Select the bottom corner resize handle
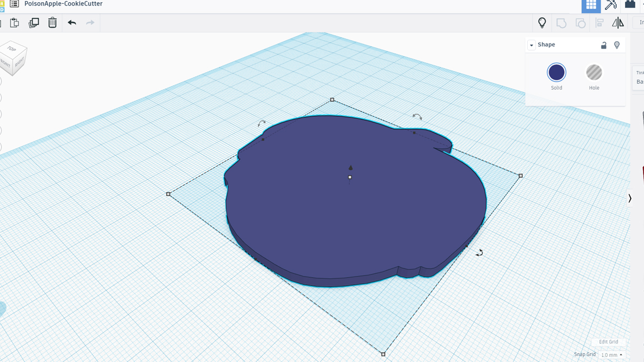The height and width of the screenshot is (362, 644). point(383,354)
